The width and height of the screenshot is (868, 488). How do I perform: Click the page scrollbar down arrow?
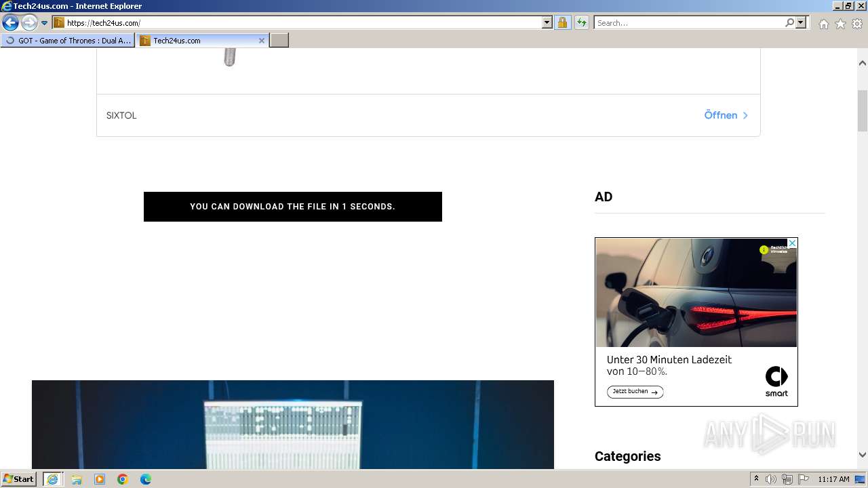(863, 455)
